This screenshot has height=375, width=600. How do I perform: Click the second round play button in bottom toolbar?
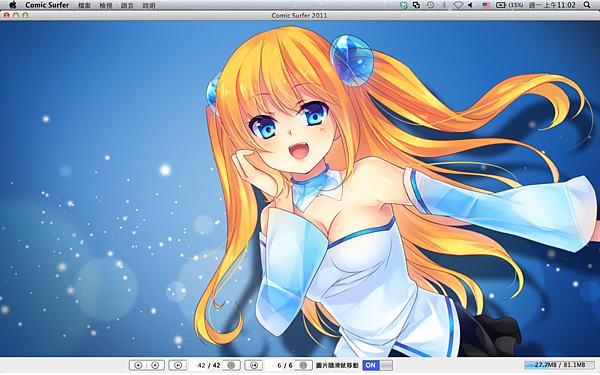click(x=155, y=365)
